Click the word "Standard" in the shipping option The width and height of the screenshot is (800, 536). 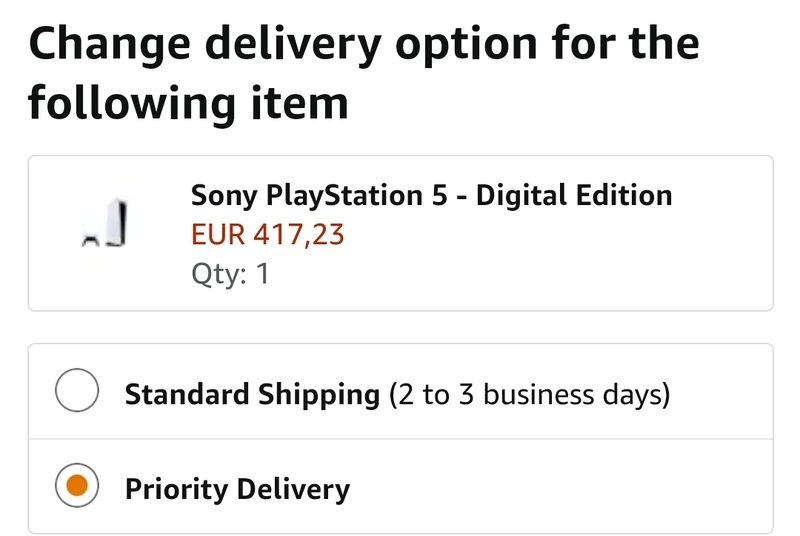[183, 394]
